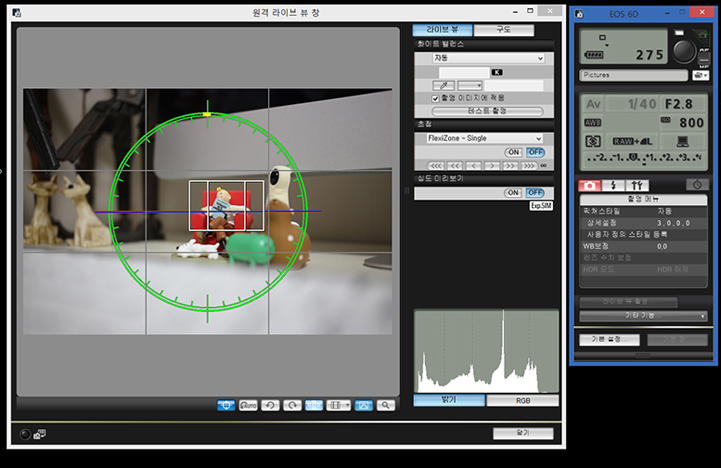
Task: Click the AF/MF focus switch
Action: coord(704,57)
